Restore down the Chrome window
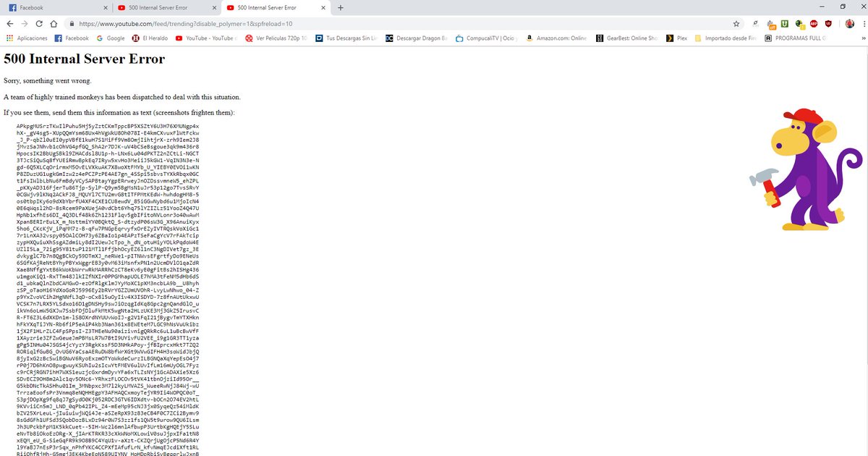 843,7
